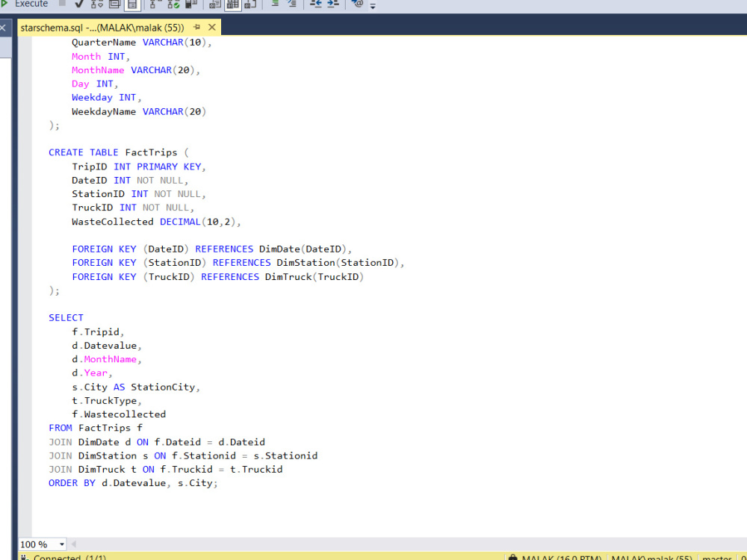Click the 'Weekday INT,' line

[x=107, y=98]
